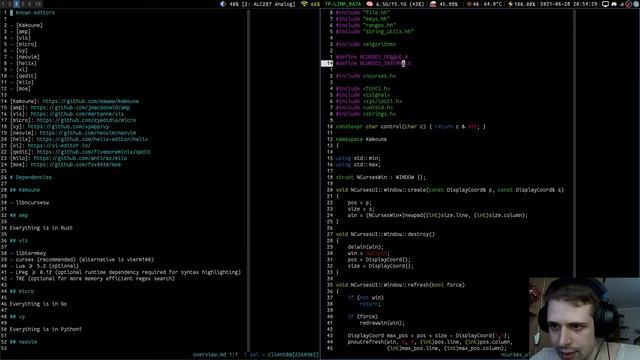Image resolution: width=640 pixels, height=360 pixels.
Task: Click the red circular tray icon
Action: pyautogui.click(x=629, y=4)
